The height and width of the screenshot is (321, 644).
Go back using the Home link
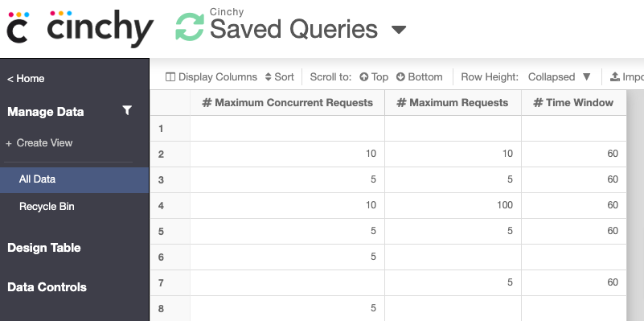coord(26,79)
